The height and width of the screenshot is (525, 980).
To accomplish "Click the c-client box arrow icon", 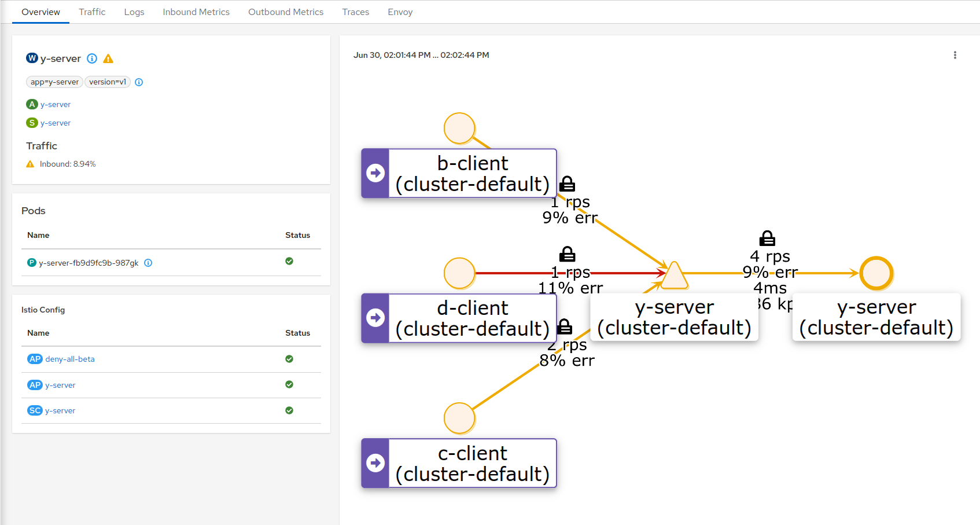I will [375, 463].
